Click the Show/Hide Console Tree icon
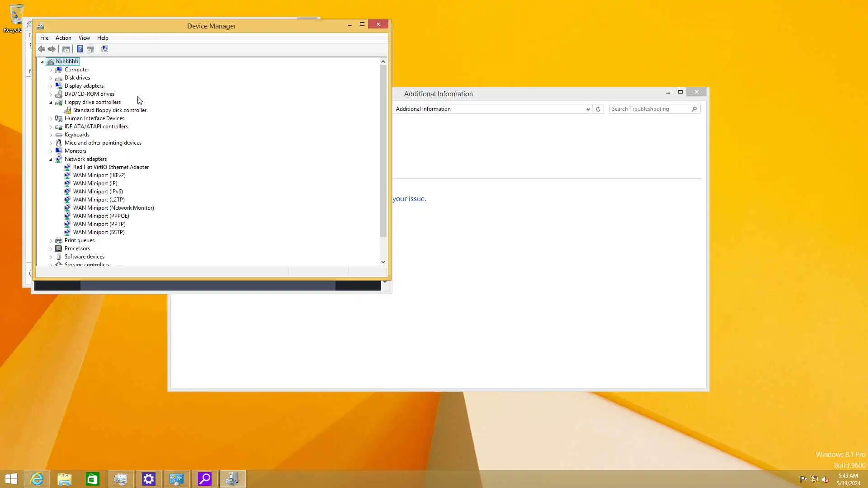 click(66, 49)
